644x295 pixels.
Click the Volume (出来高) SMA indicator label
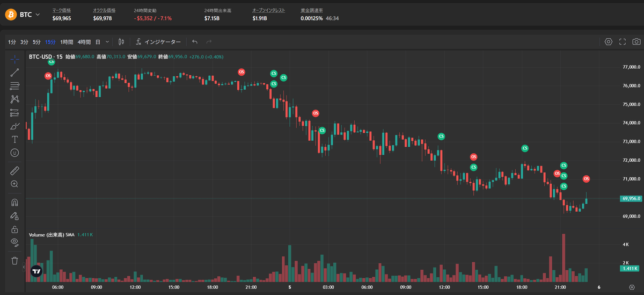(52, 235)
